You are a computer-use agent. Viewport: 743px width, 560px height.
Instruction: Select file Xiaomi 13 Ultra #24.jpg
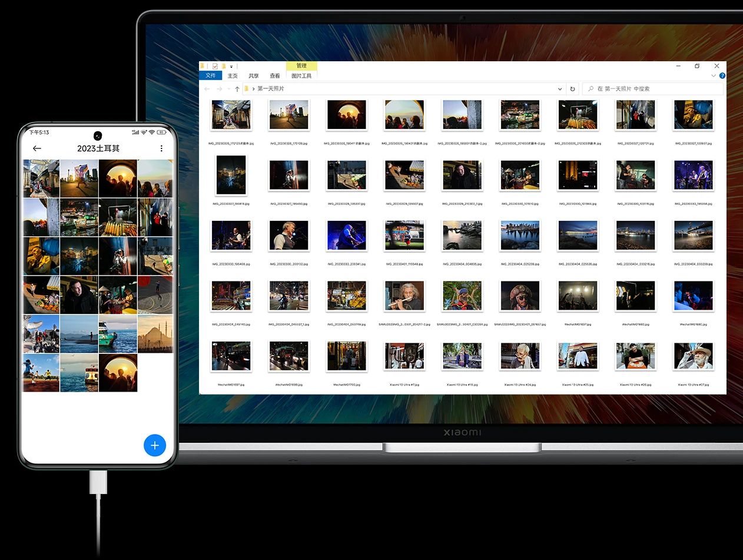point(520,356)
